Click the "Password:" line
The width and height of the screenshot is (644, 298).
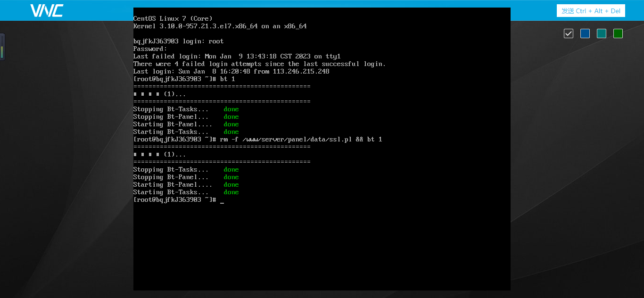[150, 49]
